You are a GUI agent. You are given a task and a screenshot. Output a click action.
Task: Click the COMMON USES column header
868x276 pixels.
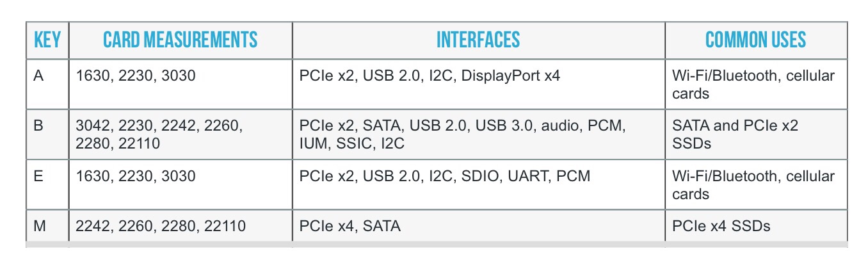pyautogui.click(x=756, y=40)
